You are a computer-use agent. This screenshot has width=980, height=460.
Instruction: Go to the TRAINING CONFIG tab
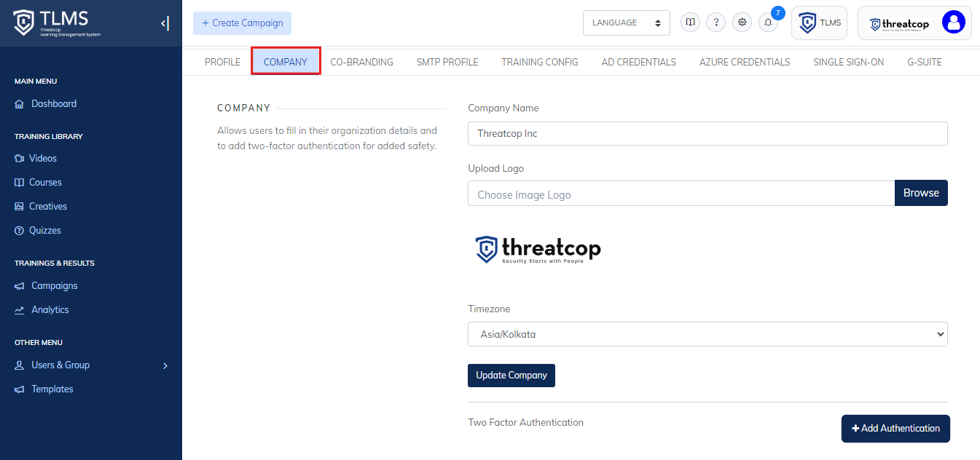tap(540, 62)
